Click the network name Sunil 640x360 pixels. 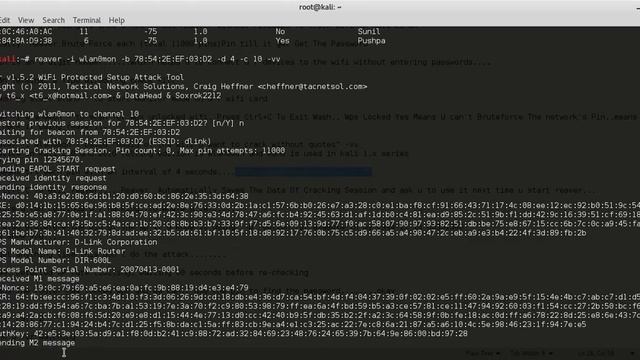coord(369,31)
